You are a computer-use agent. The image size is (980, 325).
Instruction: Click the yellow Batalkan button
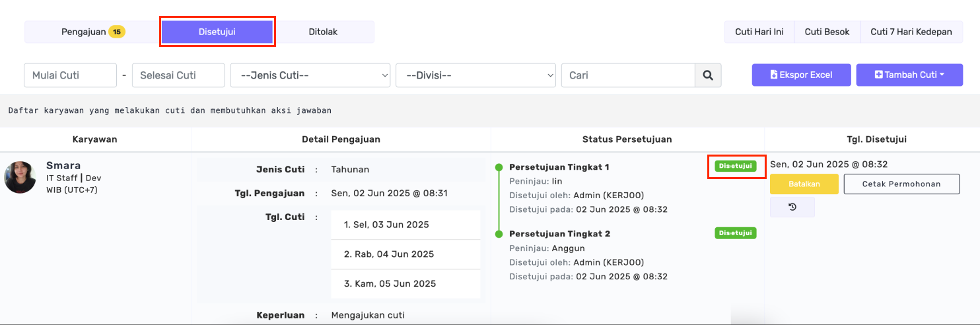coord(804,184)
